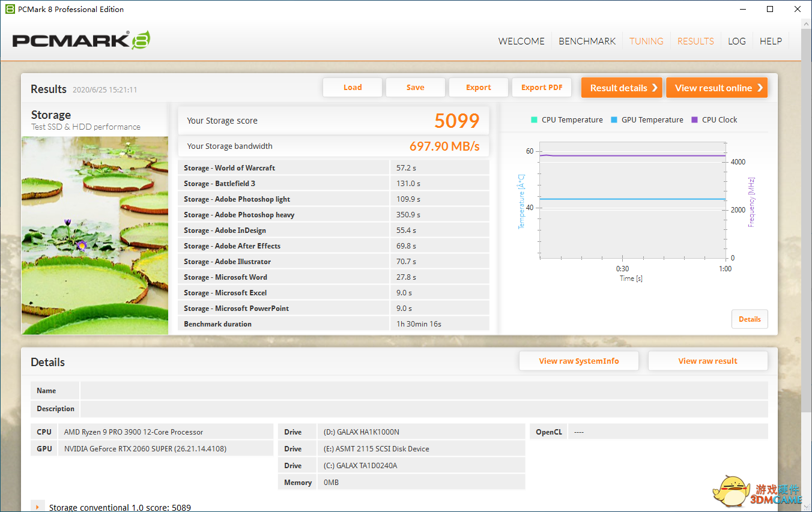Click the OpenCL value field
The image size is (812, 512).
668,432
